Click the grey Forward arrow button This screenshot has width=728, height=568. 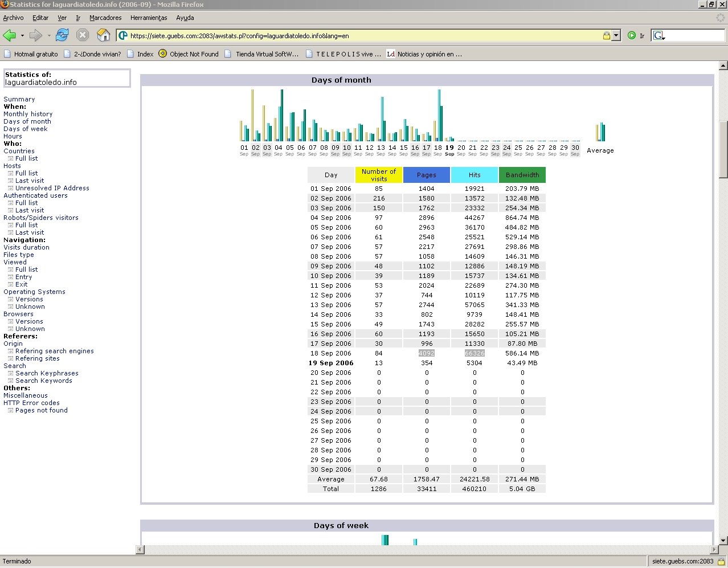pyautogui.click(x=35, y=35)
